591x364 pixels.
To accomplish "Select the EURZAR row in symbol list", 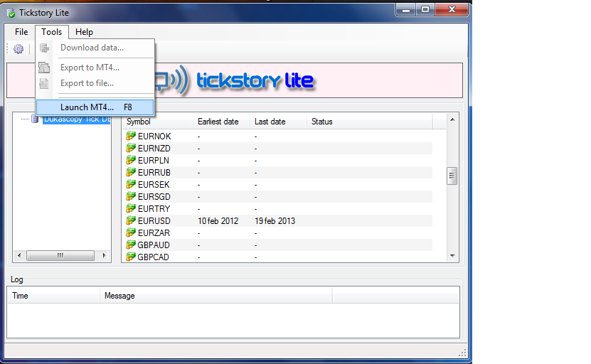I will click(278, 233).
